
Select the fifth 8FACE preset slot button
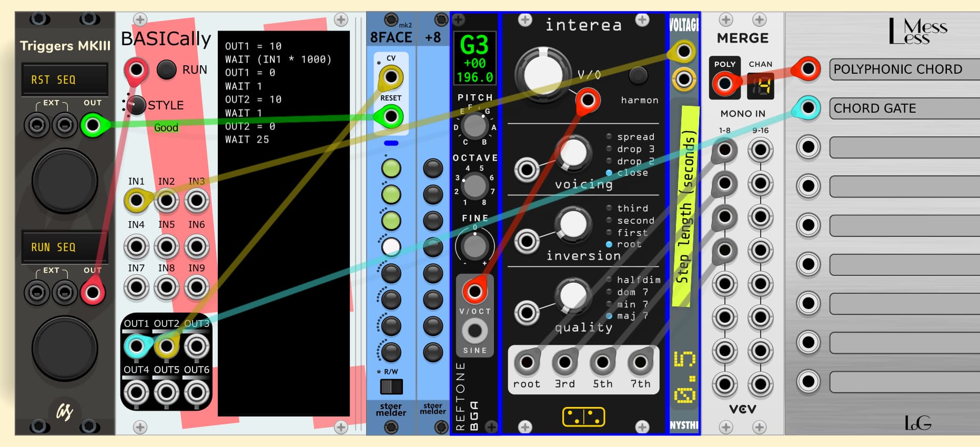pyautogui.click(x=391, y=273)
